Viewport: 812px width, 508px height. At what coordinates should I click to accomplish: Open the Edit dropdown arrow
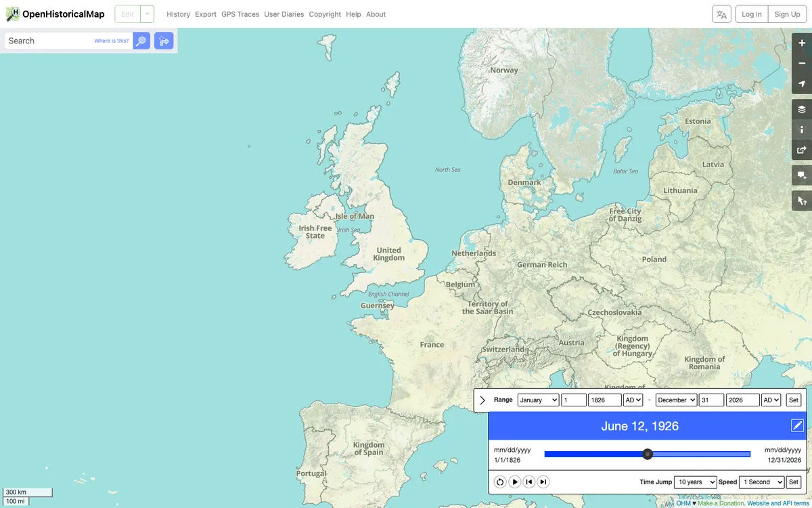(x=147, y=14)
